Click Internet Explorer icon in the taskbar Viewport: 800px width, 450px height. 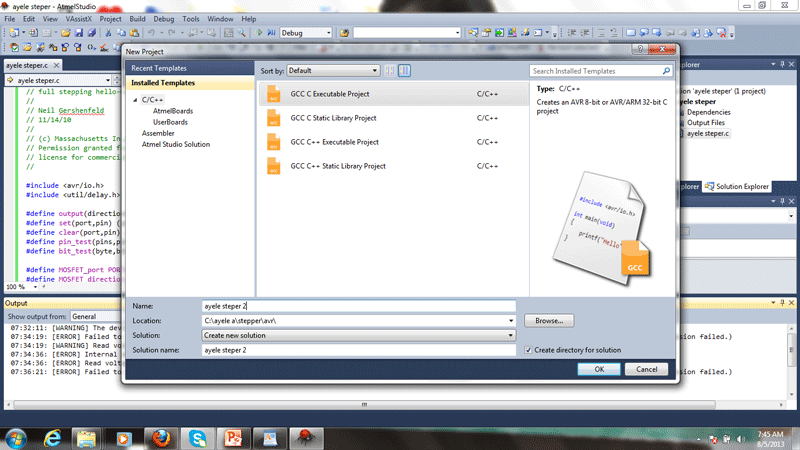click(x=52, y=438)
